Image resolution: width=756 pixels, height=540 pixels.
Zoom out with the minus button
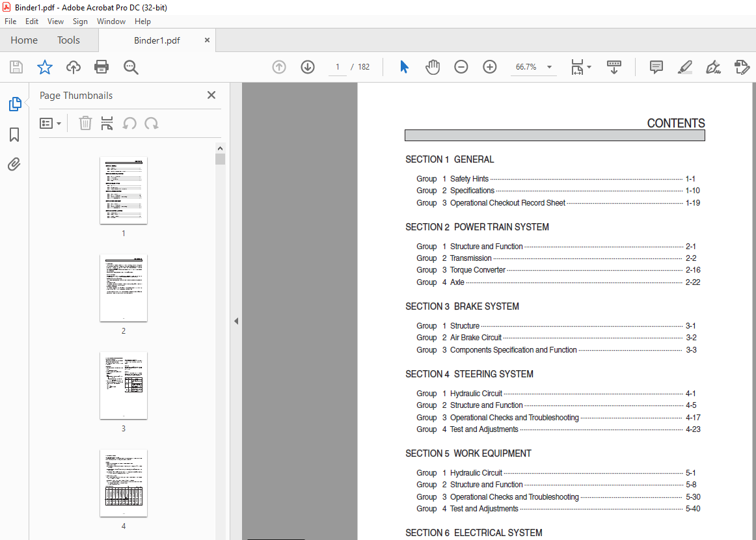pyautogui.click(x=461, y=67)
